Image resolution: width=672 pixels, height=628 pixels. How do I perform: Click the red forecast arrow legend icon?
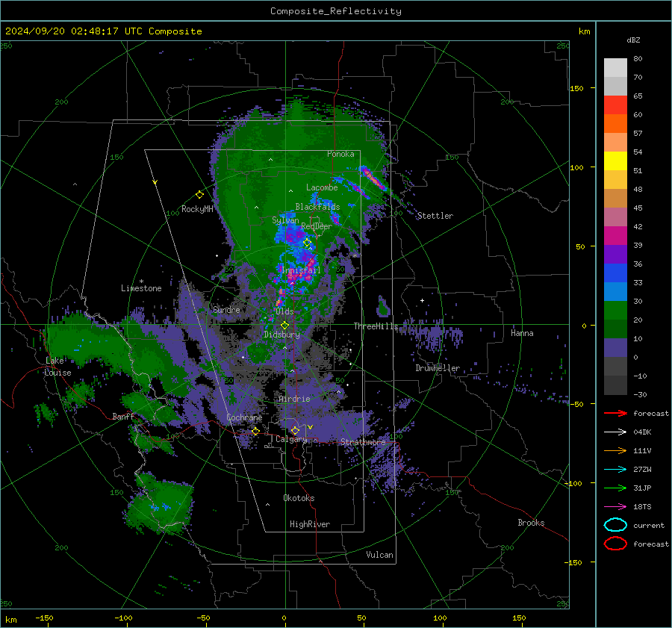pos(615,413)
